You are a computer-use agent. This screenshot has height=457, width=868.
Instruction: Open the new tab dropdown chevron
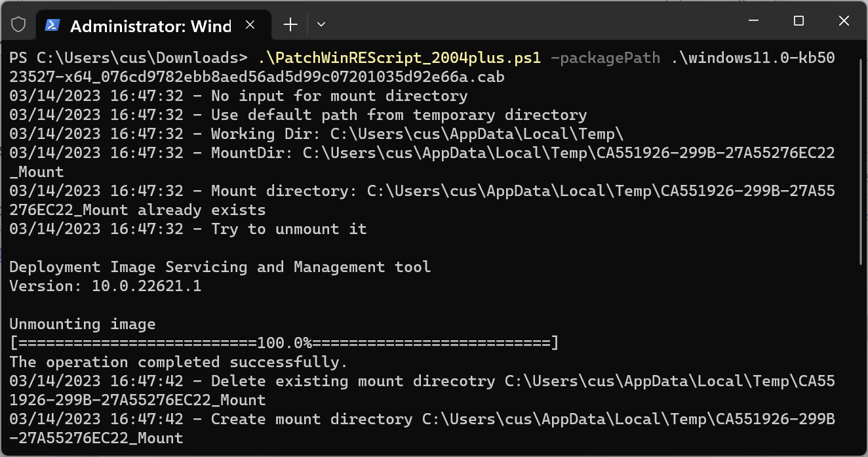(321, 24)
